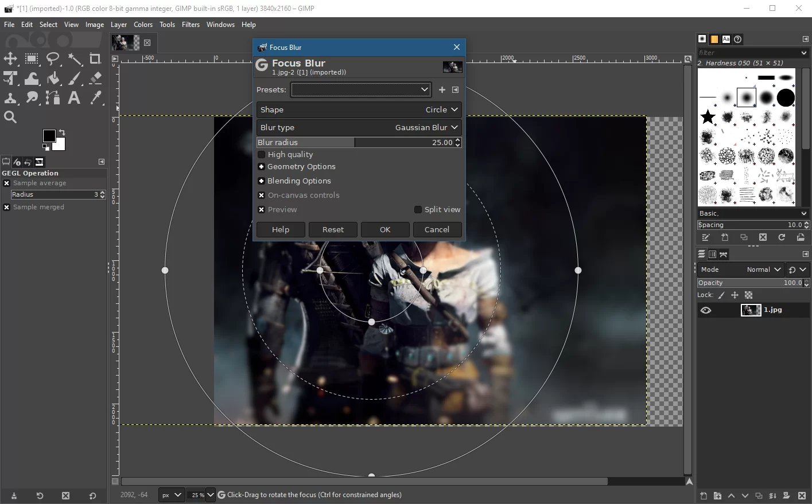
Task: Click the foreground black color swatch
Action: click(x=49, y=135)
